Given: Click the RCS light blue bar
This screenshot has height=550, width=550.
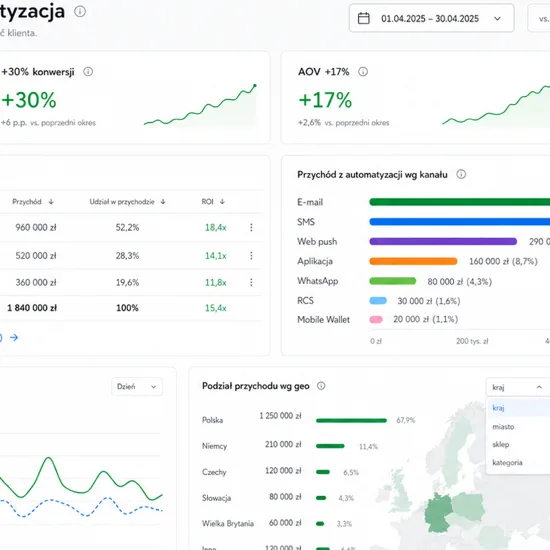Looking at the screenshot, I should 378,301.
